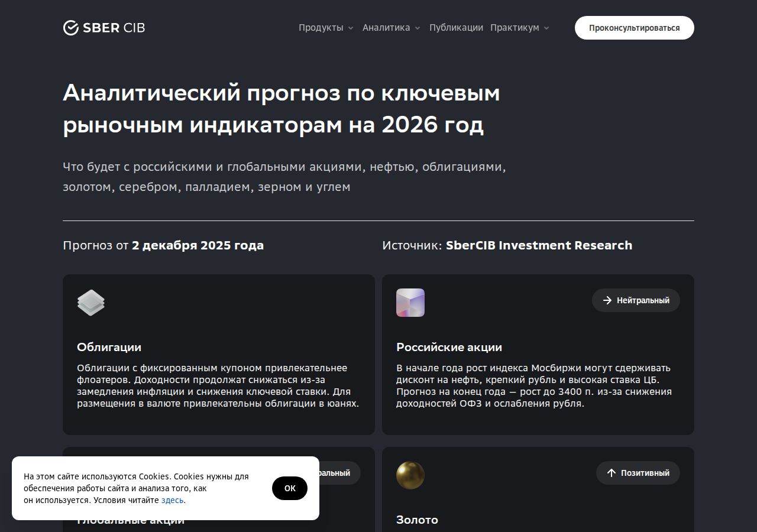Open the Практикум menu label
This screenshot has height=532, width=757.
pyautogui.click(x=515, y=28)
